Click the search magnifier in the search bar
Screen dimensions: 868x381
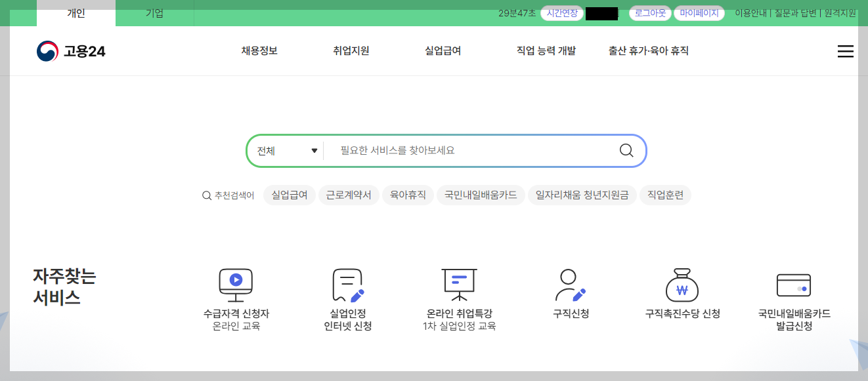tap(626, 150)
